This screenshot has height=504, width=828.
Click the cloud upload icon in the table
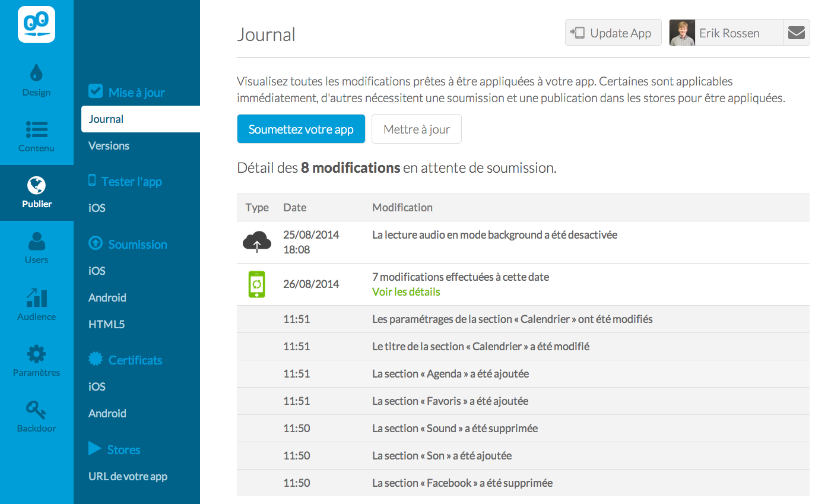256,242
